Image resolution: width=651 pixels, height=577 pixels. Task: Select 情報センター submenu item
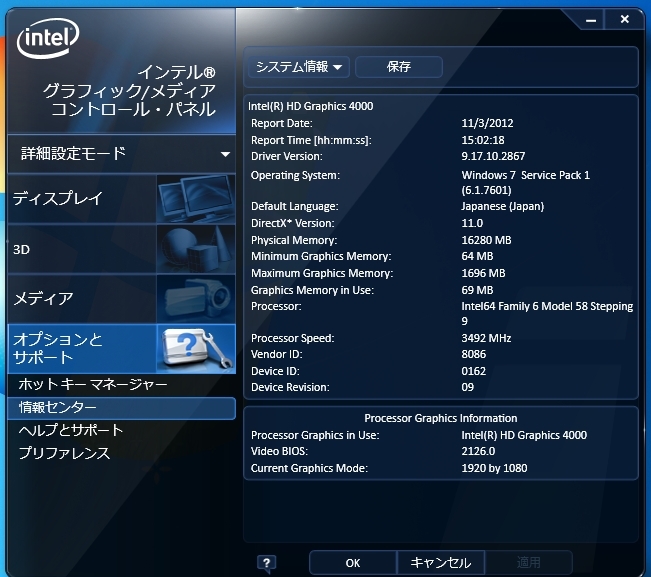122,408
